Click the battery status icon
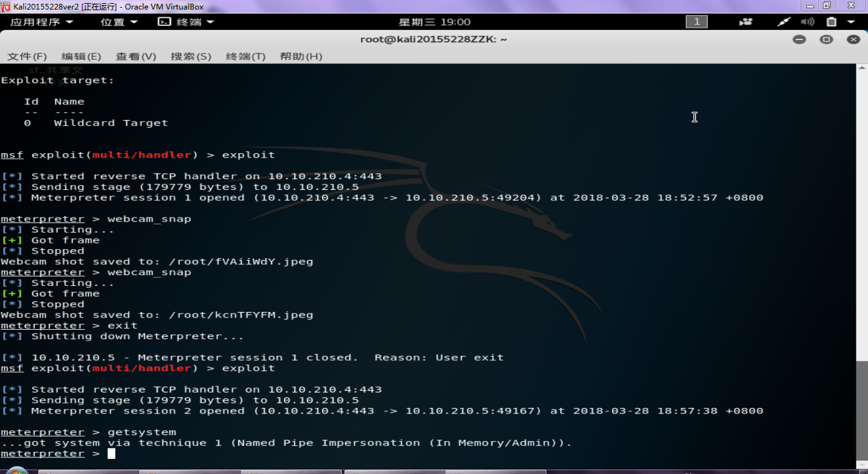The width and height of the screenshot is (868, 474). pyautogui.click(x=831, y=22)
